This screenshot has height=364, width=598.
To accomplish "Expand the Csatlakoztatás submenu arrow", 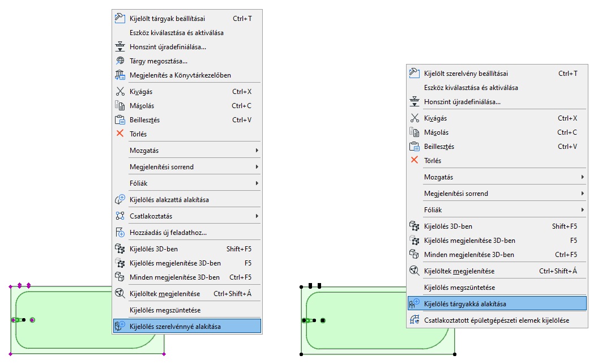I will [257, 216].
